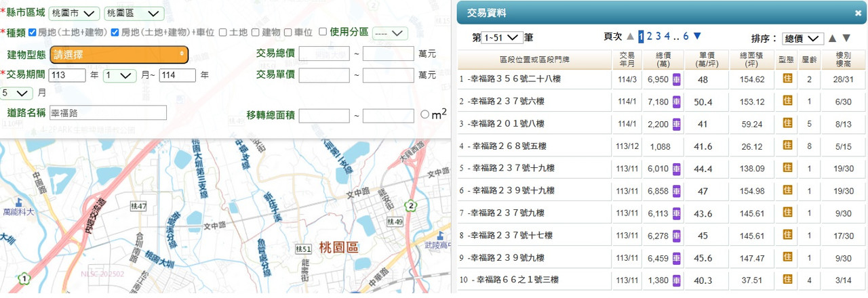Screen dimensions: 868x298
Task: Click residential type icon for 幸福路237號十七樓
Action: coord(787,235)
